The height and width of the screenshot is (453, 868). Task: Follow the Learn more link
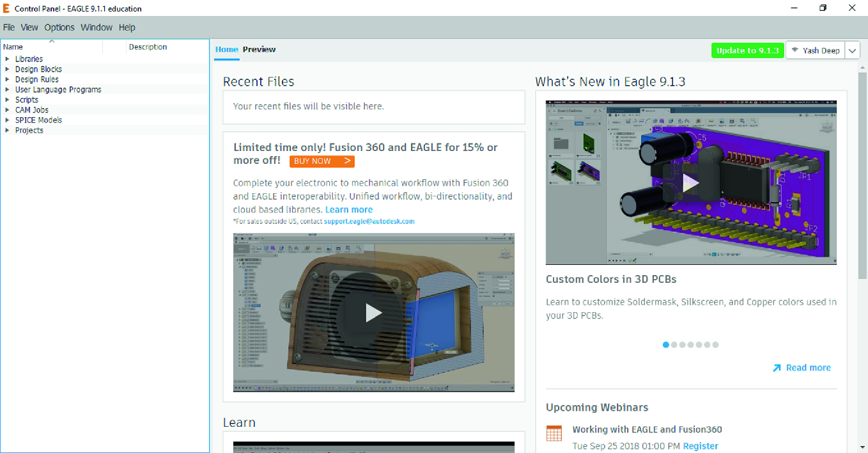pyautogui.click(x=349, y=210)
